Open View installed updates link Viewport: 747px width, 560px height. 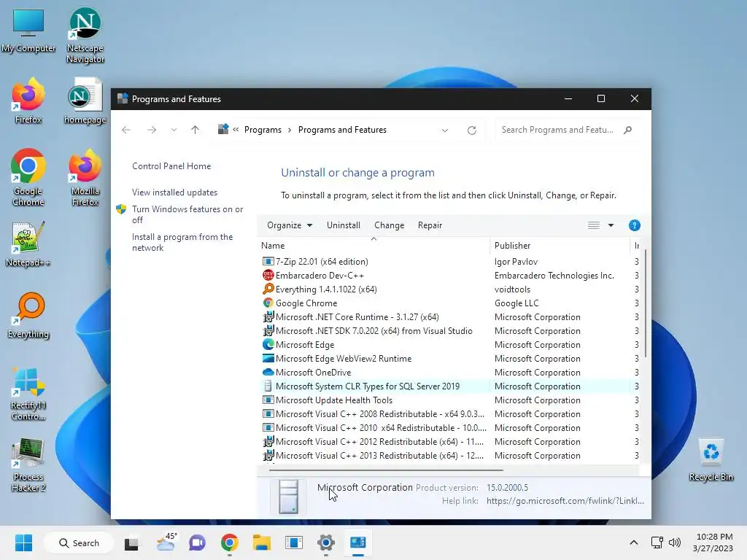(x=174, y=192)
